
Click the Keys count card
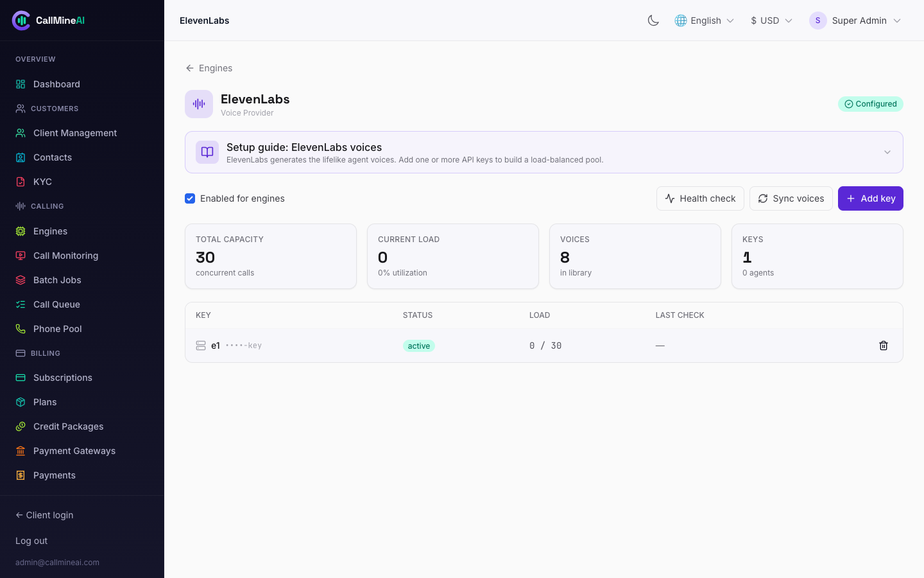pyautogui.click(x=817, y=256)
